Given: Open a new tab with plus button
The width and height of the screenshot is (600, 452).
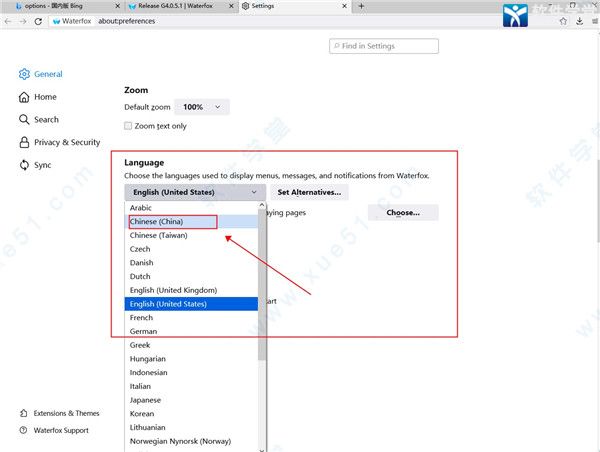Looking at the screenshot, I should [361, 6].
